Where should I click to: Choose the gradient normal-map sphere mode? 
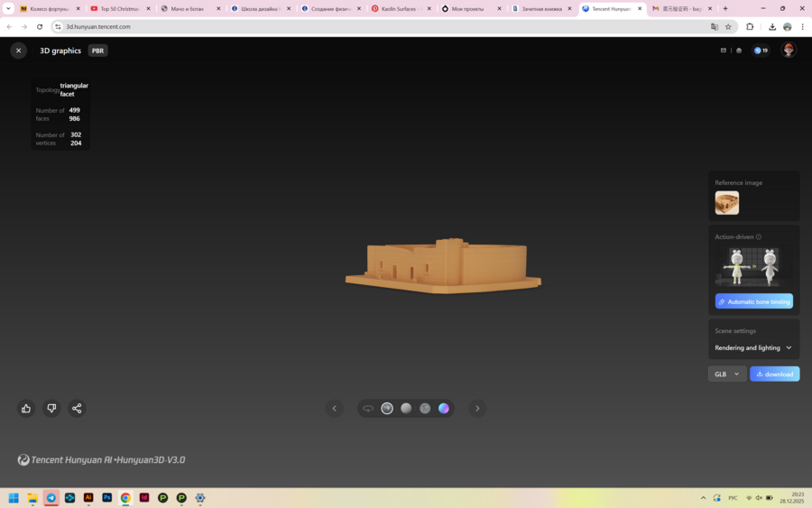[444, 409]
